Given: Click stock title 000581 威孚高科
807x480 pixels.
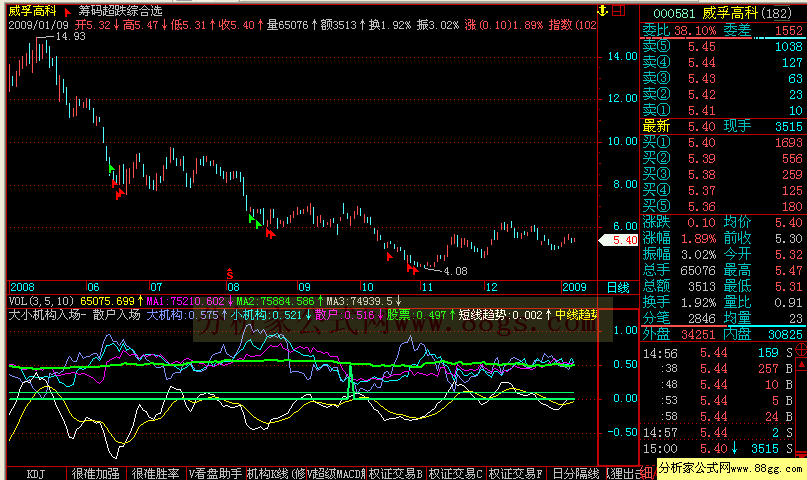Looking at the screenshot, I should [722, 13].
